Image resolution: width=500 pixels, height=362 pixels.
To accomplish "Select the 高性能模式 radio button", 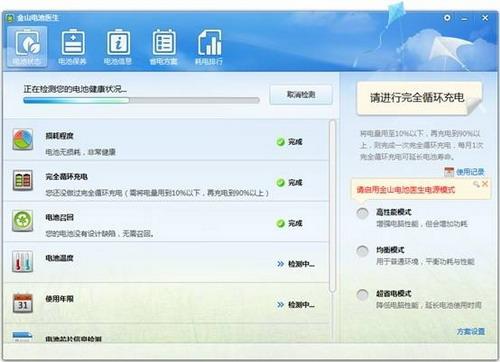I will 362,213.
